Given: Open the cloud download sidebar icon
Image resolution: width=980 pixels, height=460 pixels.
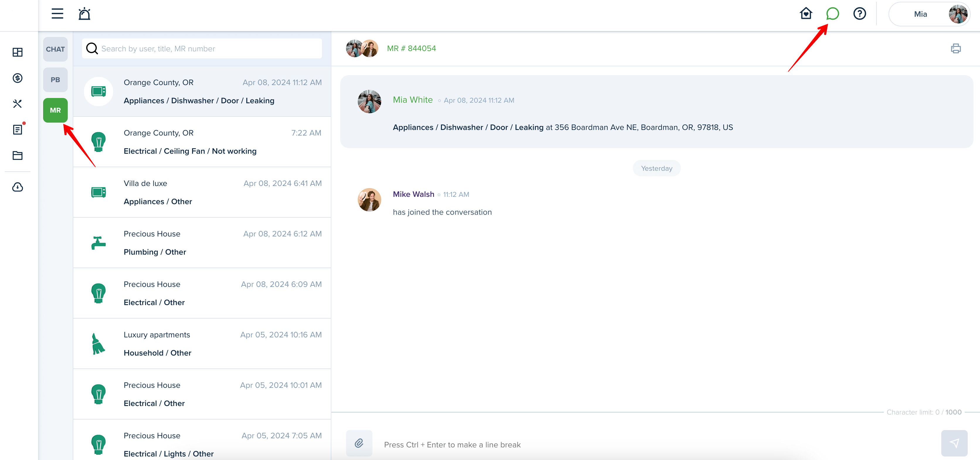Looking at the screenshot, I should tap(18, 187).
